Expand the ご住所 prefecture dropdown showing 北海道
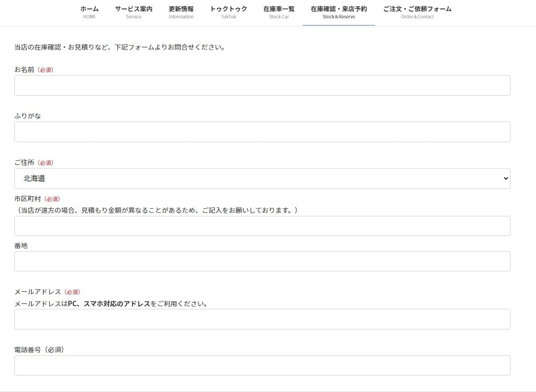Image resolution: width=536 pixels, height=392 pixels. (x=262, y=178)
